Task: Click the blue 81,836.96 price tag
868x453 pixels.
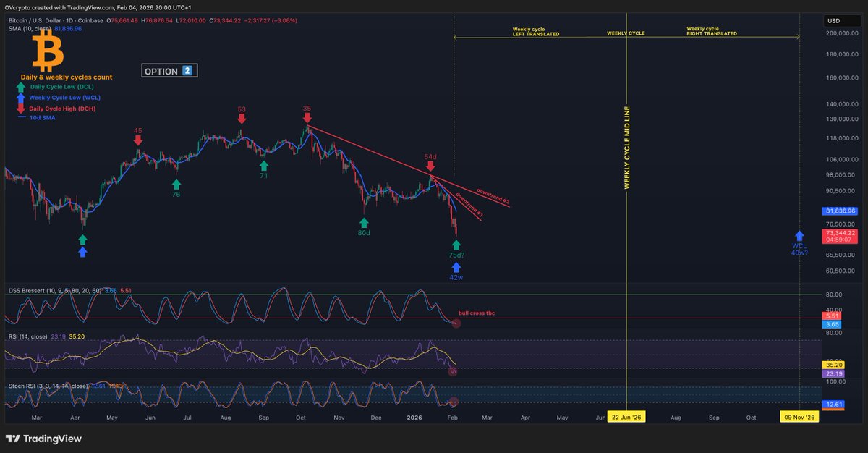Action: 841,211
